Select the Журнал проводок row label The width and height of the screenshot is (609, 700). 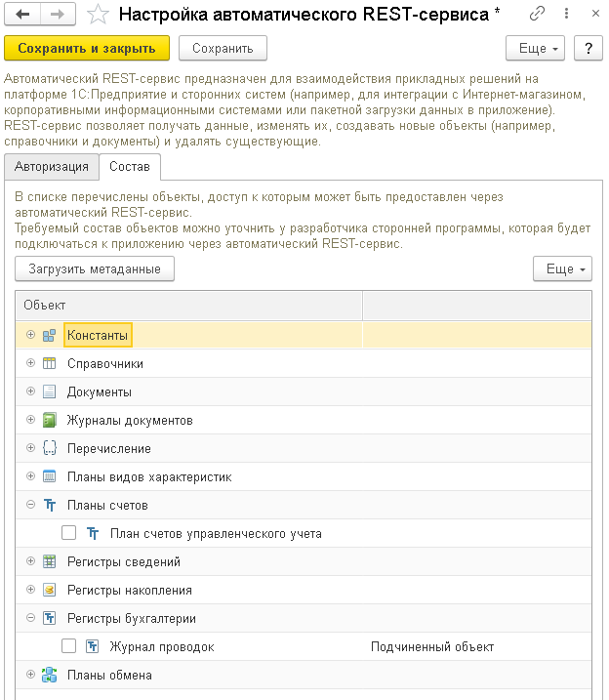pyautogui.click(x=162, y=646)
